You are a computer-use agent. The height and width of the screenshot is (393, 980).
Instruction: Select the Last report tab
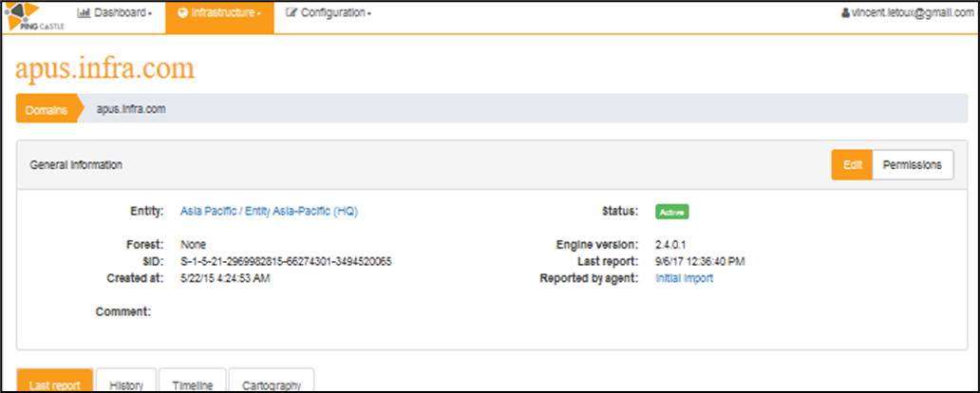point(54,381)
